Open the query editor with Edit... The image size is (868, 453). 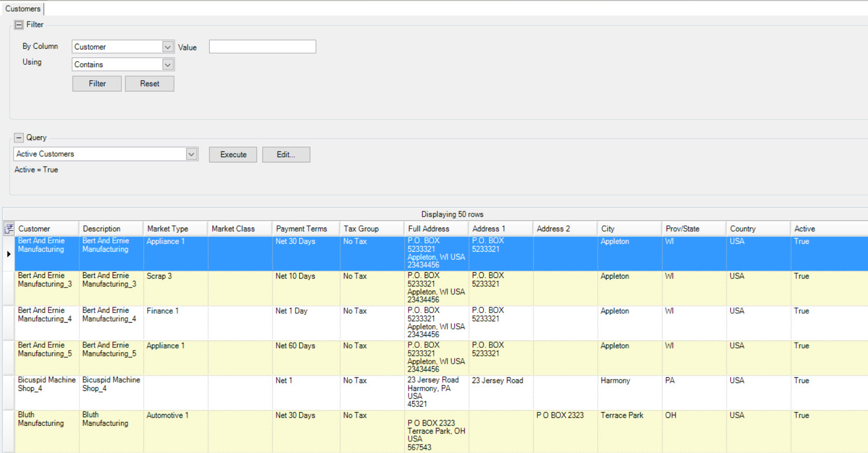[286, 155]
